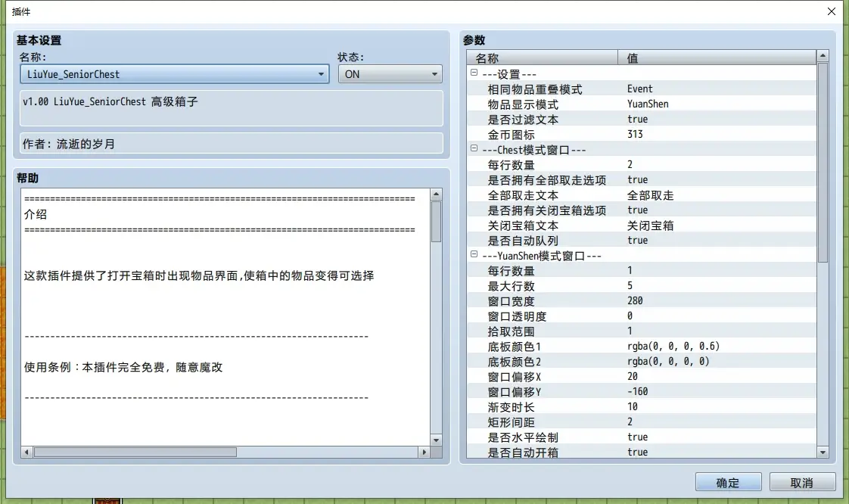849x504 pixels.
Task: Click the parameter list scrollbar thumb
Action: click(x=823, y=163)
